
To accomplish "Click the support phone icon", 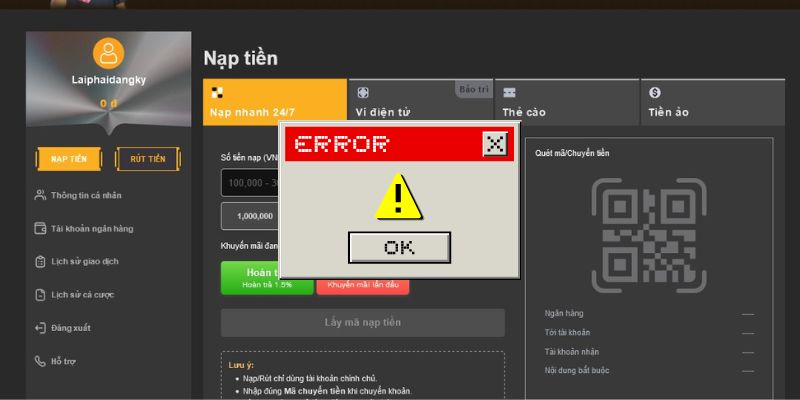I will 40,360.
